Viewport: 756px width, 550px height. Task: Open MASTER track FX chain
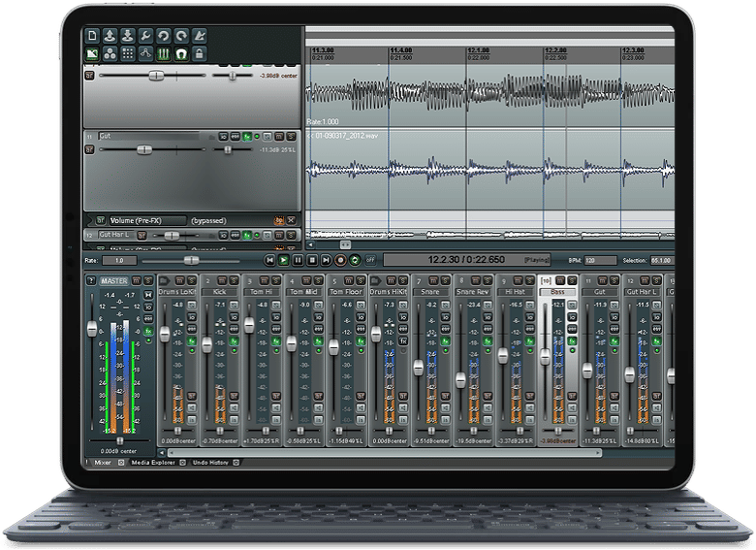click(148, 331)
